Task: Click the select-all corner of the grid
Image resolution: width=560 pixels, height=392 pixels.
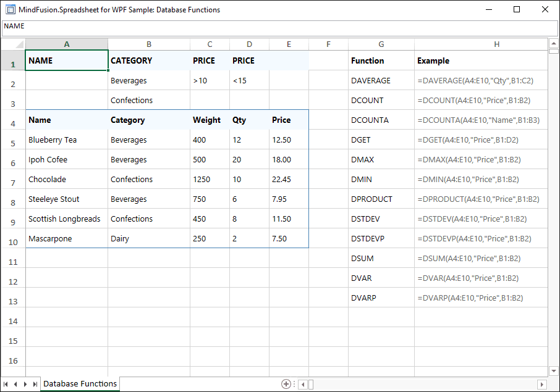Action: coord(13,44)
